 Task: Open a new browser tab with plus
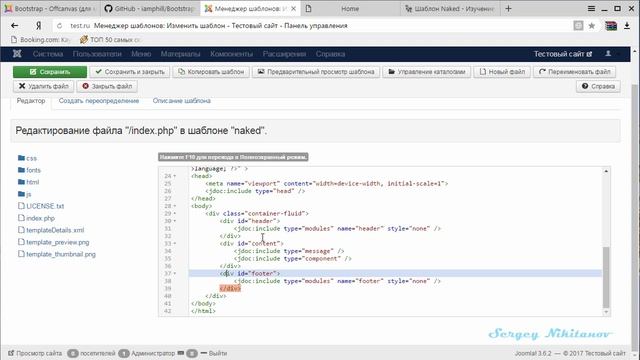pos(508,9)
